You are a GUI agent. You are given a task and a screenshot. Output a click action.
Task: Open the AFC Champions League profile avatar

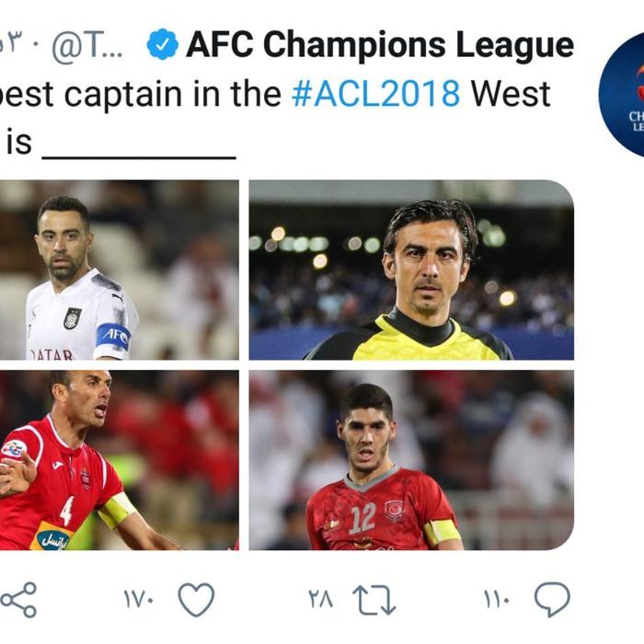click(621, 96)
